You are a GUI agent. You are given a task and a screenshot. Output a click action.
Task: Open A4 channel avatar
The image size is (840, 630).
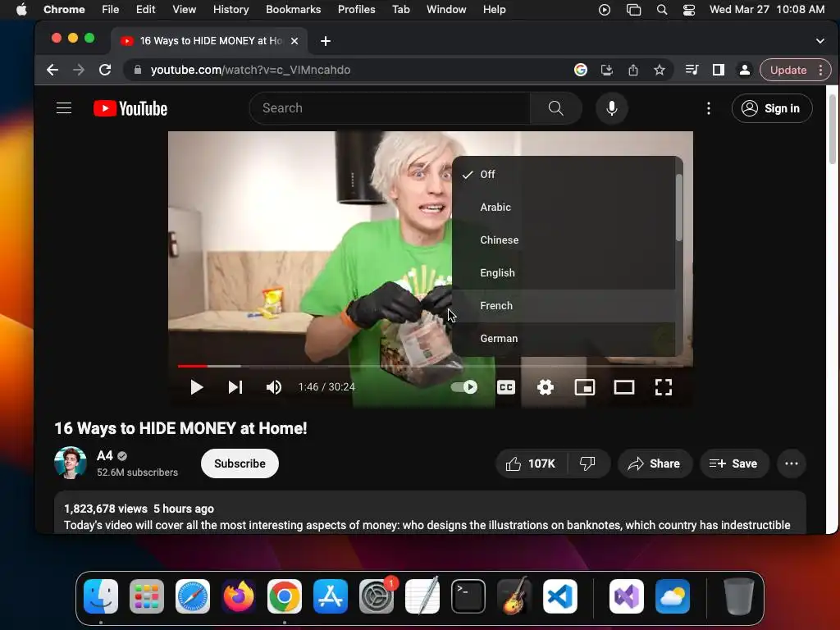pyautogui.click(x=71, y=463)
